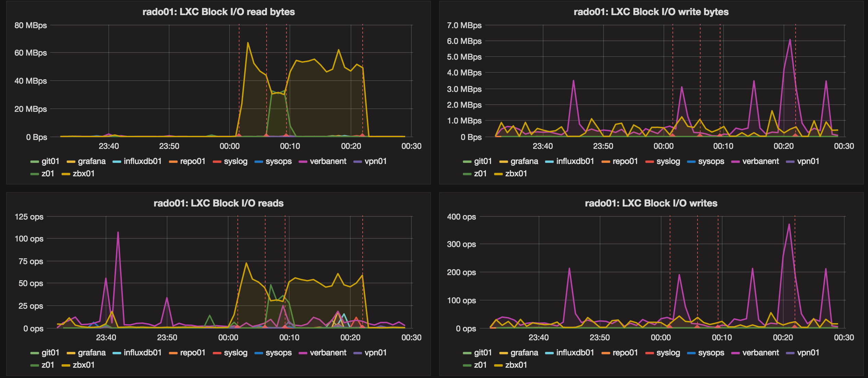
Task: Click the 00:22 annotation marker in I/O writes graph
Action: coord(794,327)
